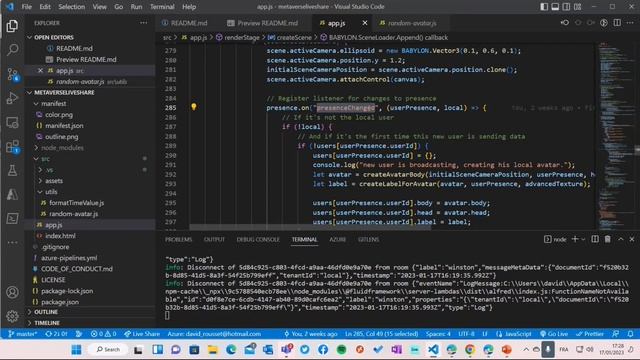Screen dimensions: 640x360
Task: Open the File menu
Action: 27,7
